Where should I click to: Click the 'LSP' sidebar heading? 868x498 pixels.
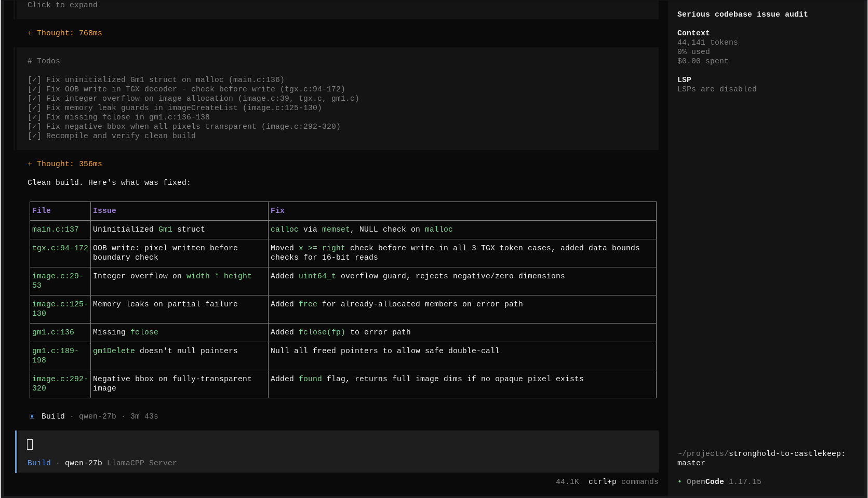point(684,80)
